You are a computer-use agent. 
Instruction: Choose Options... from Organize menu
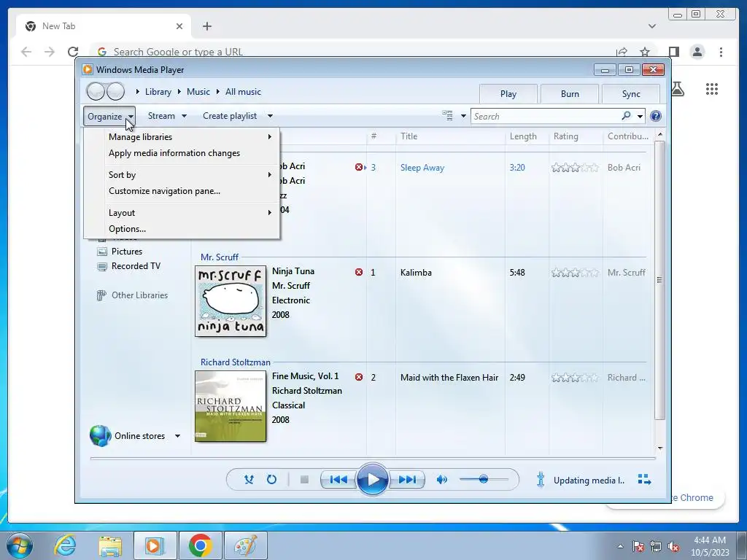[x=182, y=229]
